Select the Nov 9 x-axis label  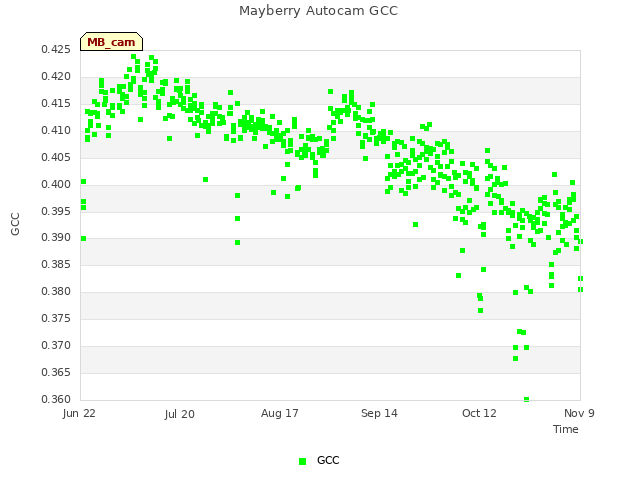pos(579,413)
